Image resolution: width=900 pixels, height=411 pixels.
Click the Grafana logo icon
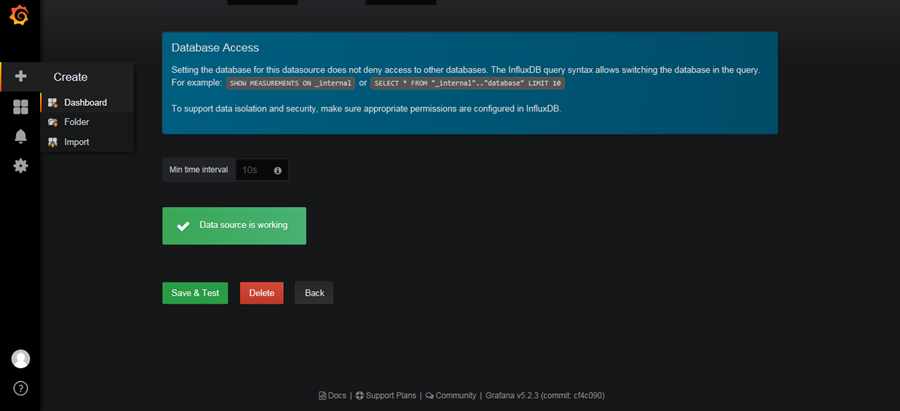click(x=19, y=15)
